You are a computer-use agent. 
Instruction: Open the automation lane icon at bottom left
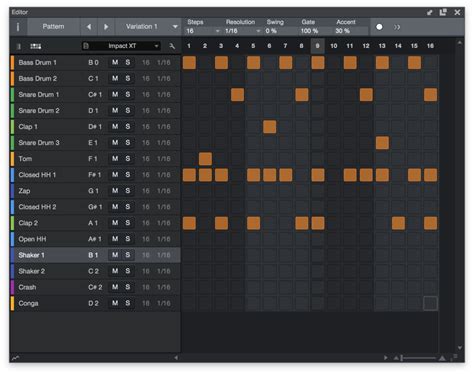15,358
